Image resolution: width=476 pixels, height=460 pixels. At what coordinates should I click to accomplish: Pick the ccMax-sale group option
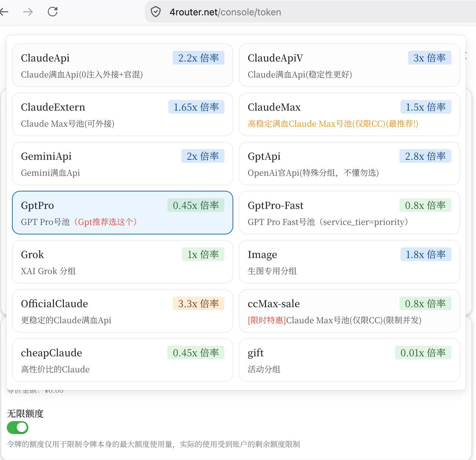[349, 311]
